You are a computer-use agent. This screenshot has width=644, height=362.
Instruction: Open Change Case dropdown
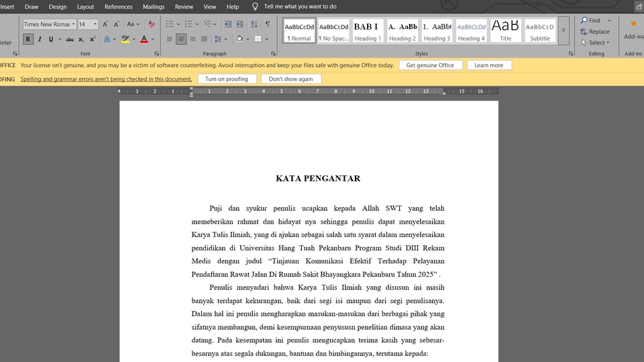pyautogui.click(x=133, y=24)
